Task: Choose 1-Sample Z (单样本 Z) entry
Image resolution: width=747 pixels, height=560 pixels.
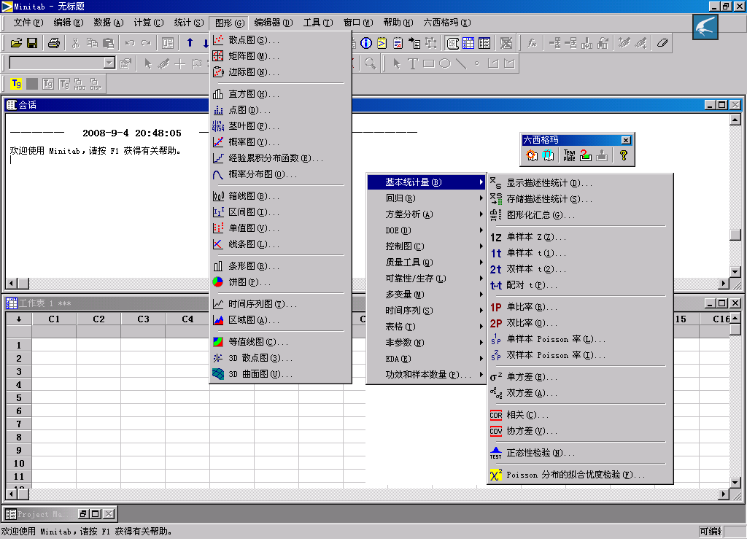Action: pos(580,237)
